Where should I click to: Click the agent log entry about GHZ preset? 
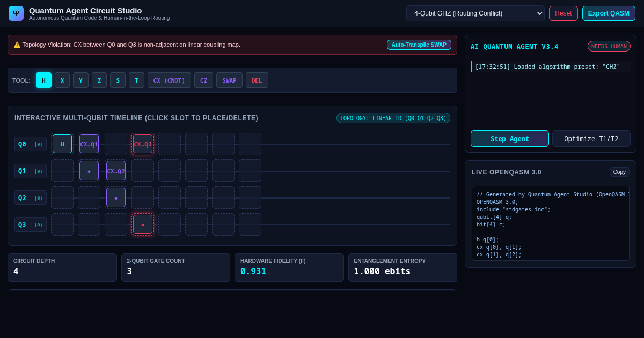point(551,67)
